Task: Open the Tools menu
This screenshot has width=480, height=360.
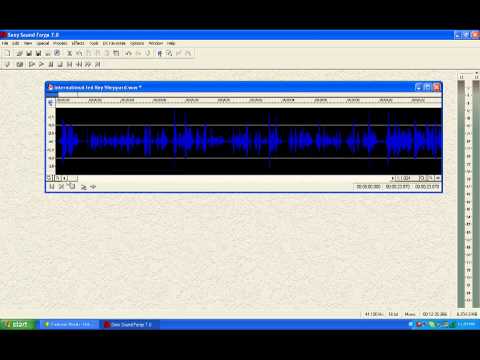Action: [x=94, y=43]
